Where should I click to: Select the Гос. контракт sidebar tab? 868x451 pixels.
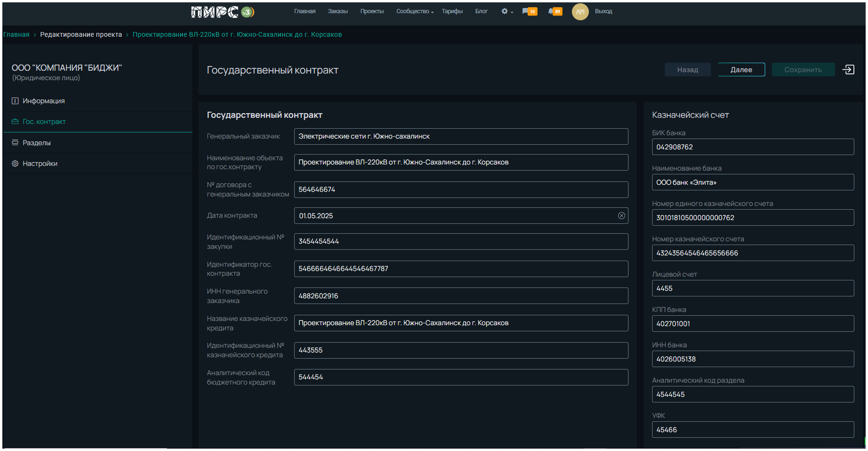point(98,122)
